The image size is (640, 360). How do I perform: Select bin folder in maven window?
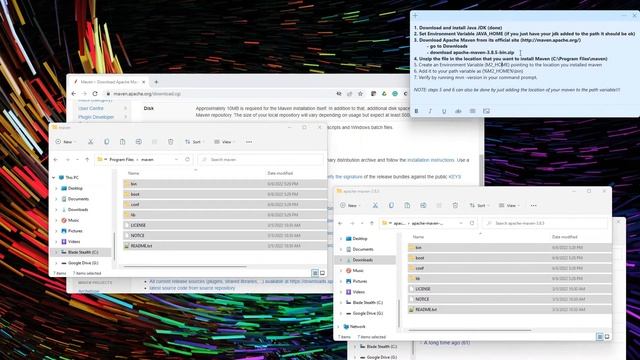pos(225,184)
